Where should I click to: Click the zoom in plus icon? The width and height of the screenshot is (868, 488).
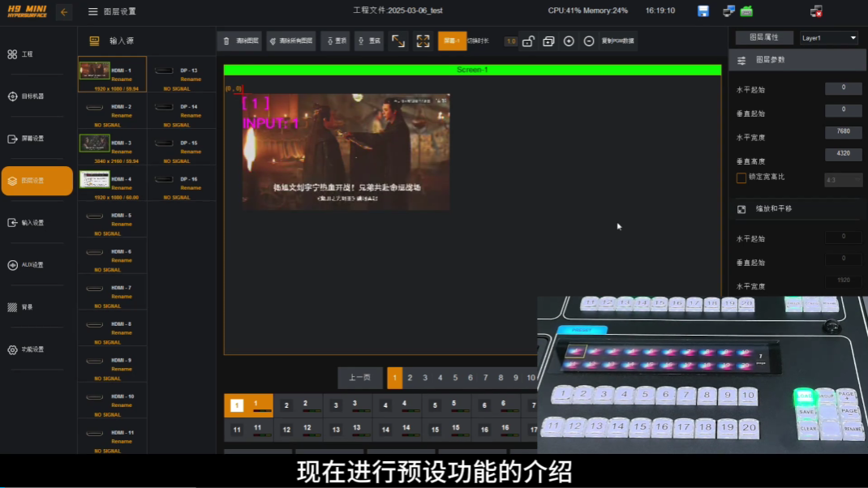569,41
